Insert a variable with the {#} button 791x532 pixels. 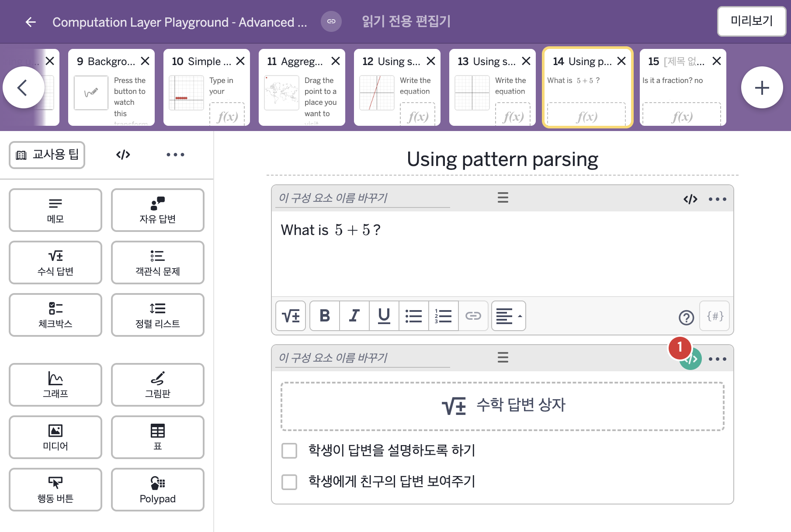tap(715, 316)
